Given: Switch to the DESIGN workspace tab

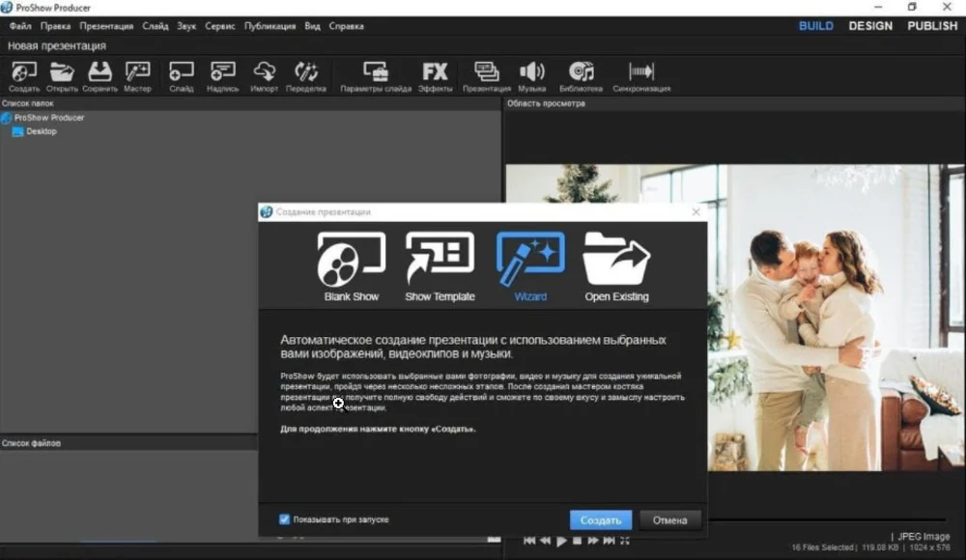Looking at the screenshot, I should pyautogui.click(x=870, y=26).
